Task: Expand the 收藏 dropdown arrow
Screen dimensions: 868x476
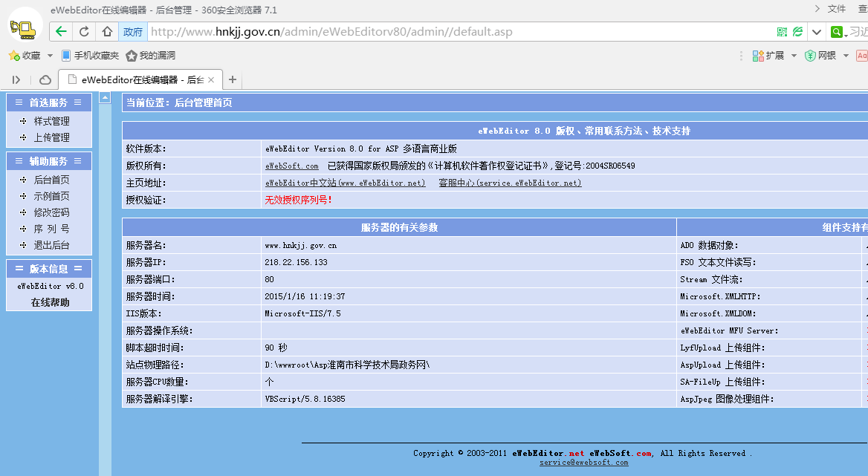Action: (50, 55)
